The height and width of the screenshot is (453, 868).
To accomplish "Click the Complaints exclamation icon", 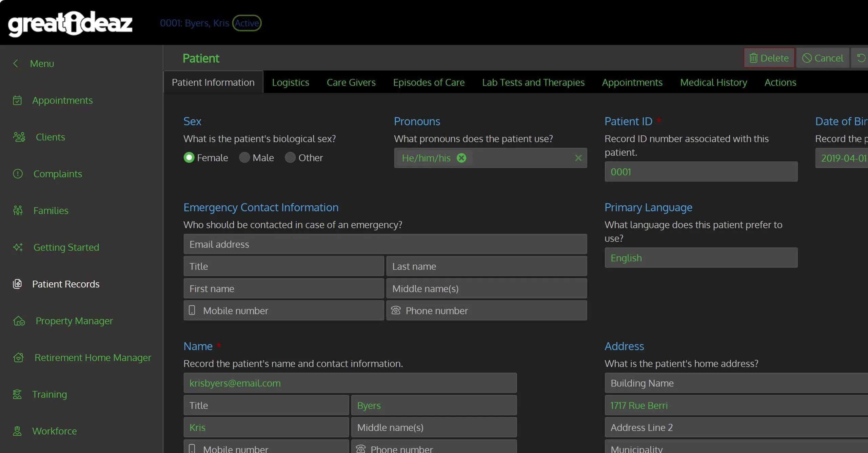I will click(x=18, y=174).
